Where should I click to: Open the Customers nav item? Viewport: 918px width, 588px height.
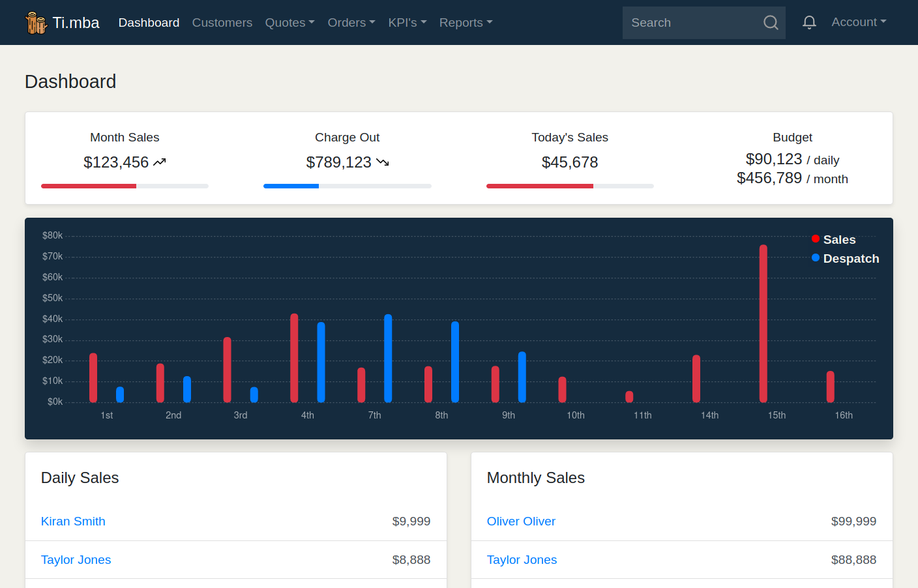pos(222,23)
